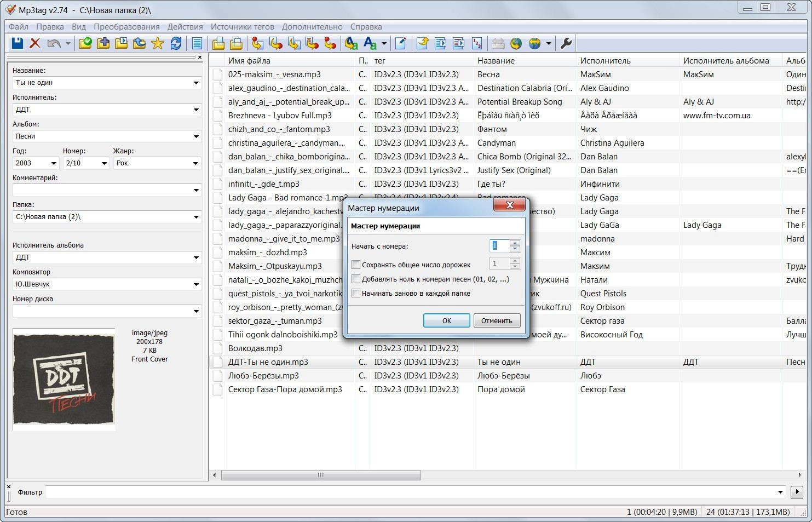Enable 'Начинать заново в каждой папке' checkbox
This screenshot has height=522, width=812.
(x=356, y=293)
